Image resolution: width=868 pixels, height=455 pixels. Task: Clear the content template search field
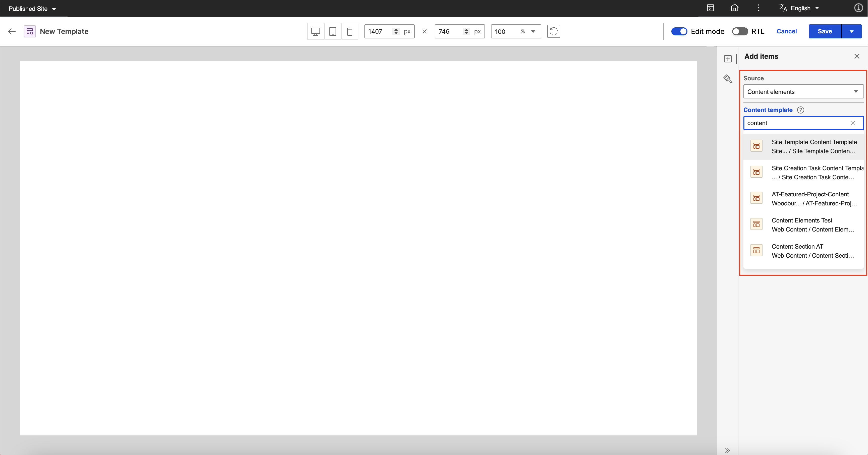853,123
